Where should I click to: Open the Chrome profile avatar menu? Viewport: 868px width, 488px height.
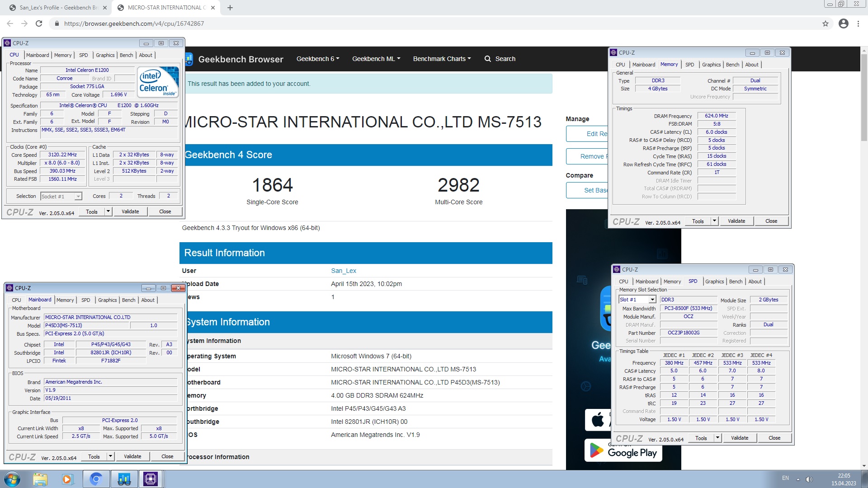(x=844, y=23)
